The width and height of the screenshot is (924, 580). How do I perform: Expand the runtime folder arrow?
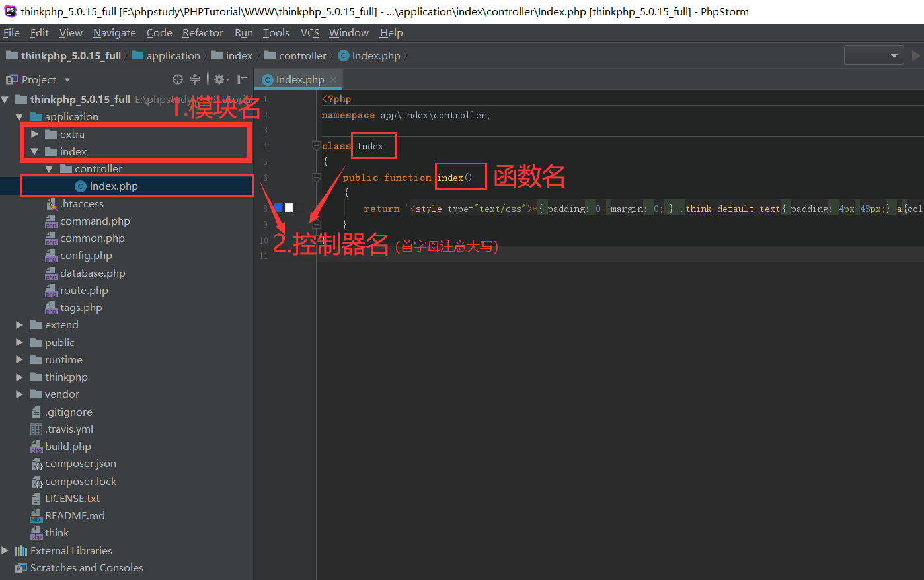pyautogui.click(x=19, y=360)
